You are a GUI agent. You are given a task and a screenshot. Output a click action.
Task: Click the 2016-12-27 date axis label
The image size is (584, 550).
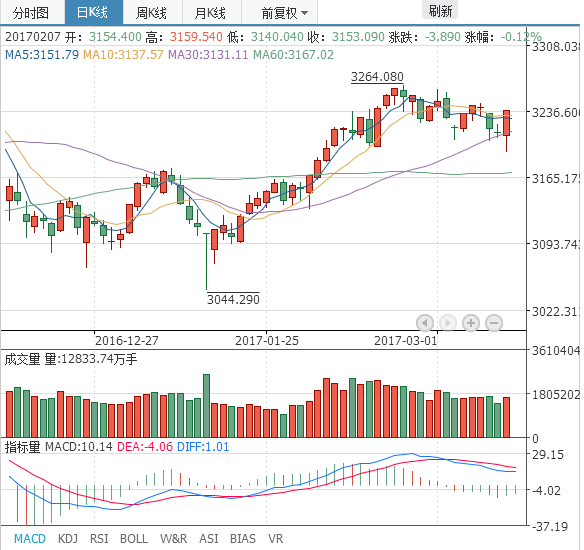click(x=127, y=341)
